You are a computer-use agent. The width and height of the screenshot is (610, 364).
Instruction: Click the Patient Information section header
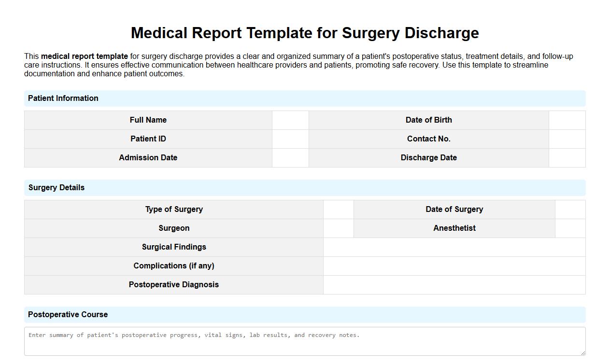[x=63, y=98]
